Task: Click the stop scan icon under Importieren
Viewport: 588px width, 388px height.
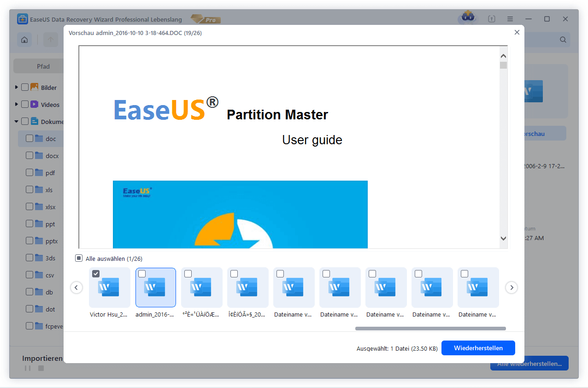Action: 41,368
